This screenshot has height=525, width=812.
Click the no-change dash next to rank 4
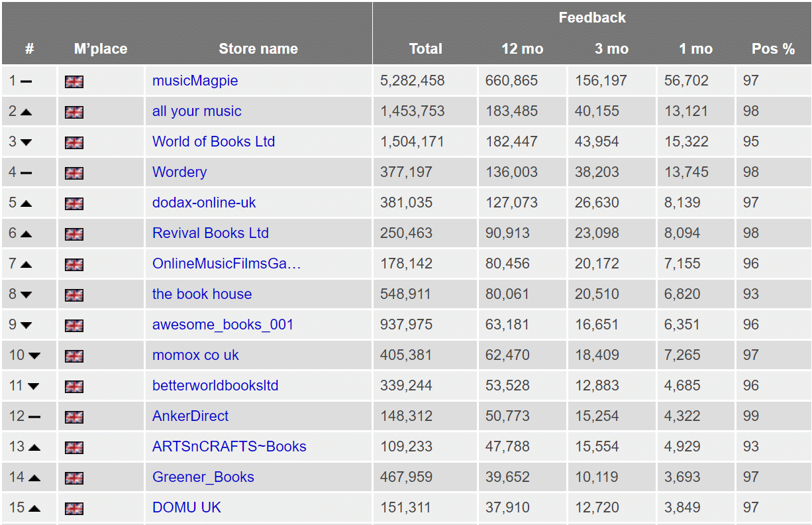(x=26, y=173)
